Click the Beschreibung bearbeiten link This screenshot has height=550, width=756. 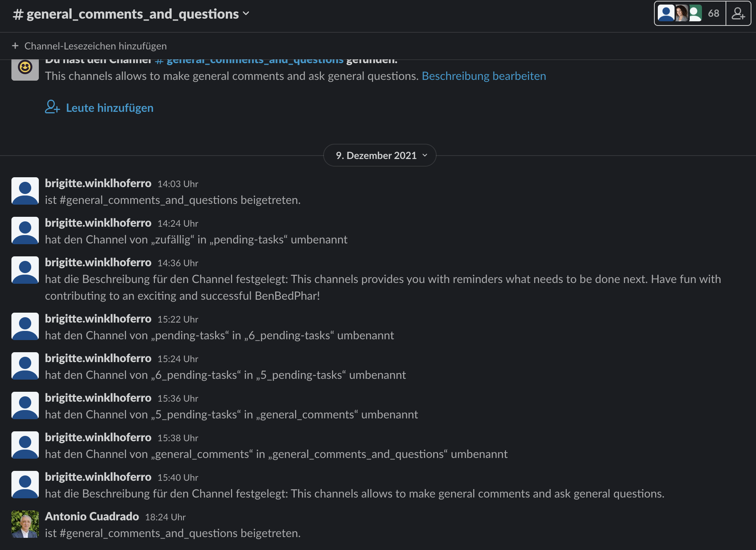[x=483, y=76]
